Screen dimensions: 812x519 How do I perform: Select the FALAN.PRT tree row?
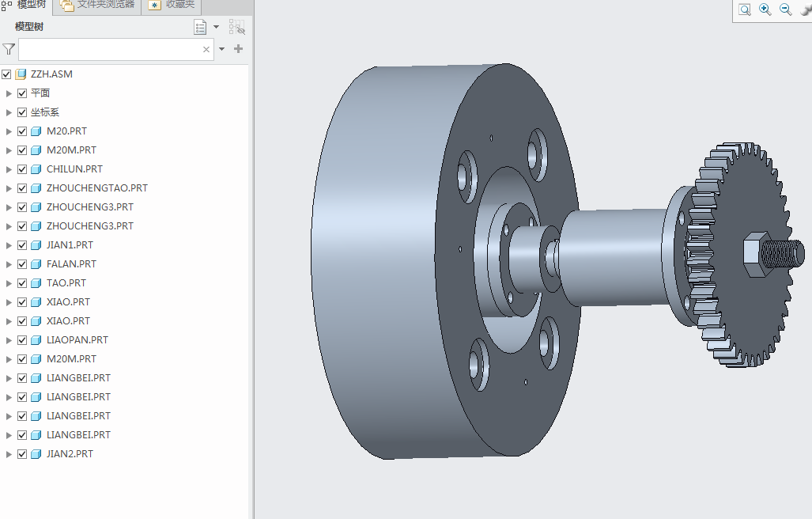pyautogui.click(x=71, y=264)
